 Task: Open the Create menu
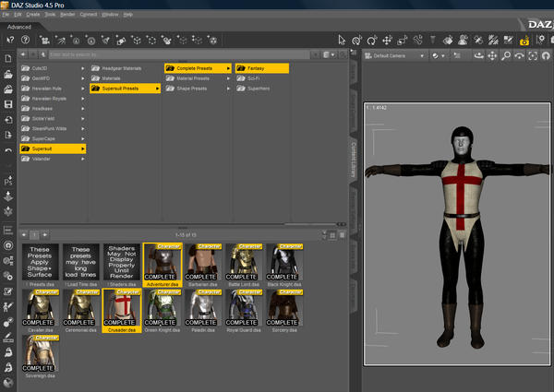[32, 15]
